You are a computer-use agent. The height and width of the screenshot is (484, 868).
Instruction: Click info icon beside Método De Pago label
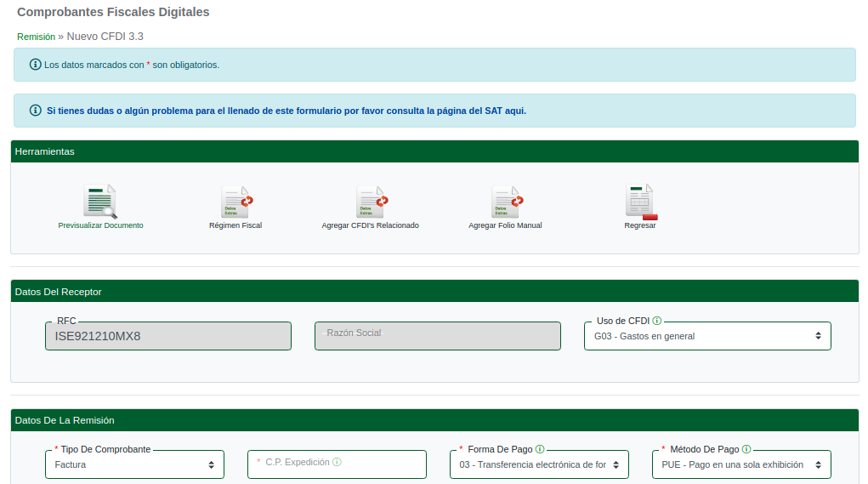pos(746,449)
